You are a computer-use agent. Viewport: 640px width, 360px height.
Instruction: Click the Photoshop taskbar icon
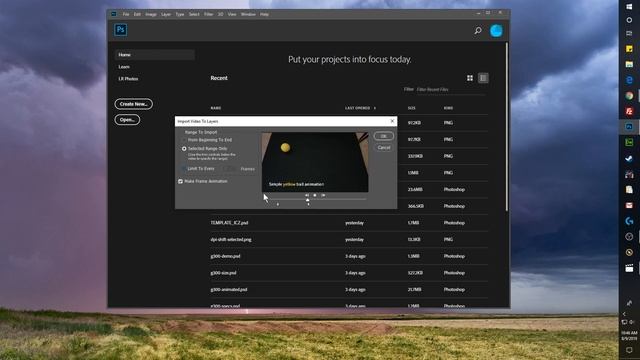pyautogui.click(x=629, y=127)
